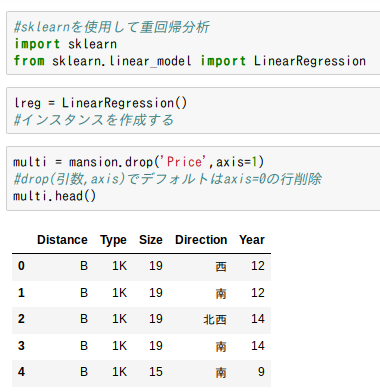Click the Year value 9 cell
This screenshot has height=392, width=380.
261,372
